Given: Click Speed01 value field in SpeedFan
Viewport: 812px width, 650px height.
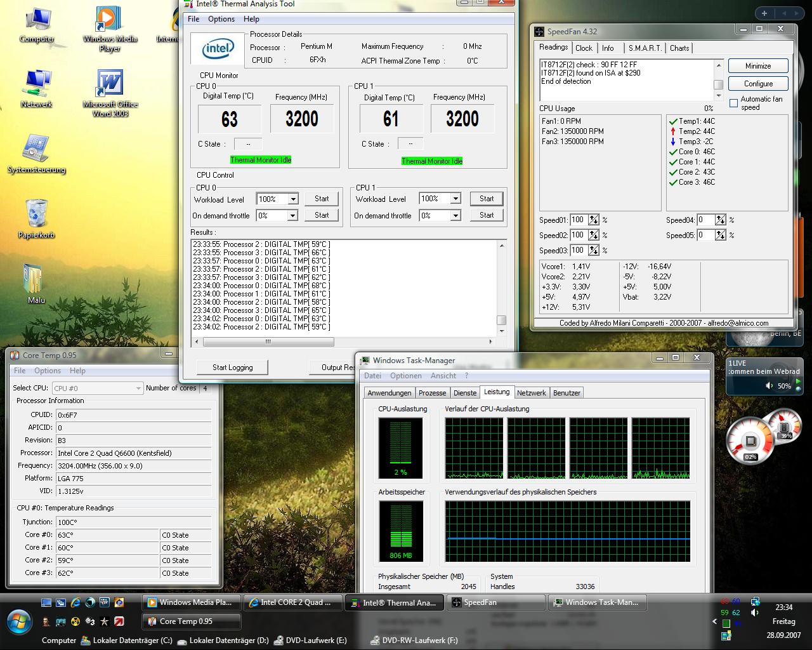Looking at the screenshot, I should pyautogui.click(x=579, y=220).
